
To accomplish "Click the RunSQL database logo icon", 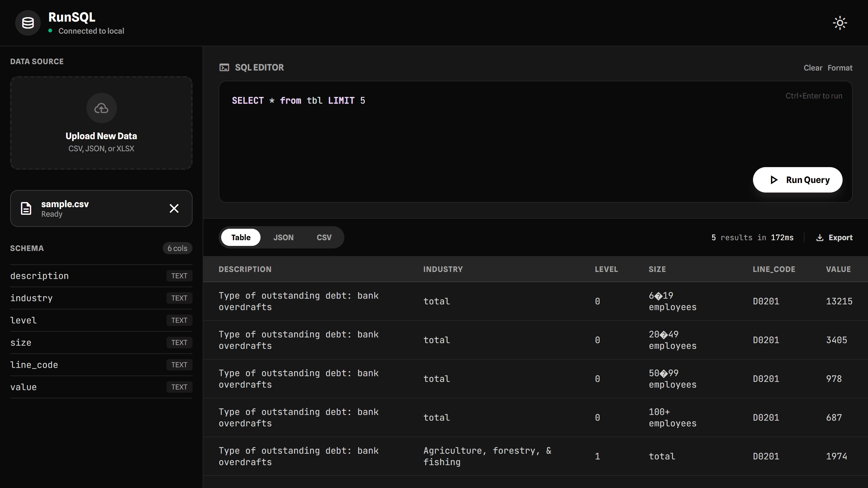I will [x=28, y=23].
